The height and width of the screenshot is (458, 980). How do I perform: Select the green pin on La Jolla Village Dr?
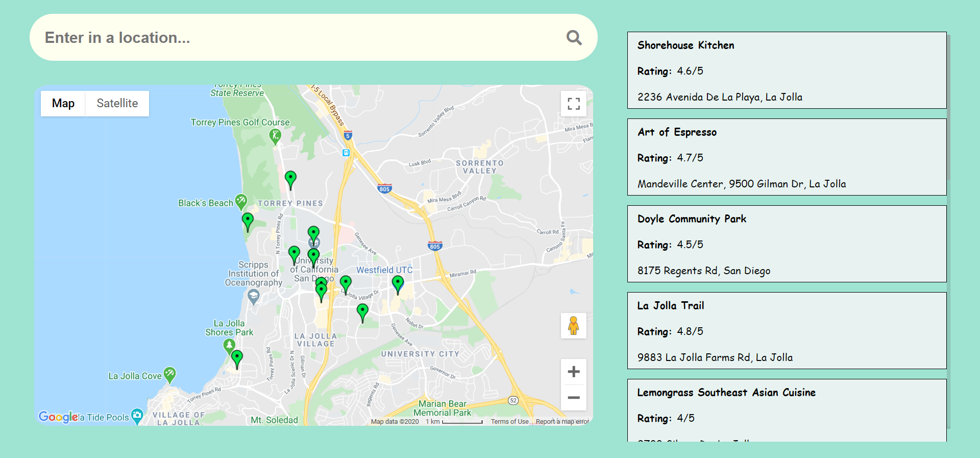tap(346, 285)
